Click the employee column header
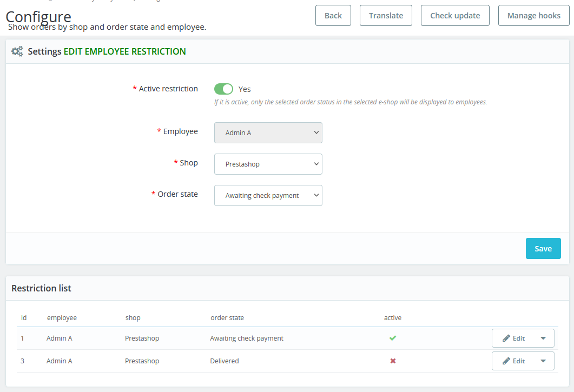The height and width of the screenshot is (392, 574). 62,317
